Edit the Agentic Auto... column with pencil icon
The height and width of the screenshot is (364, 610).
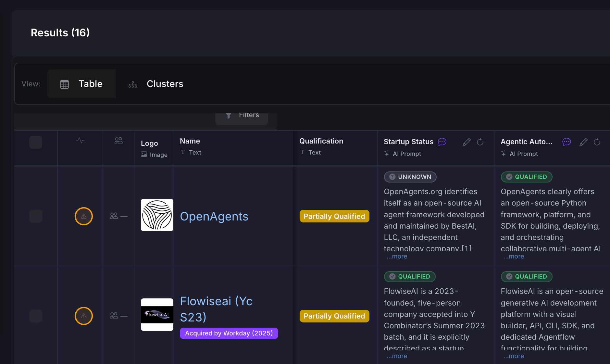point(583,142)
